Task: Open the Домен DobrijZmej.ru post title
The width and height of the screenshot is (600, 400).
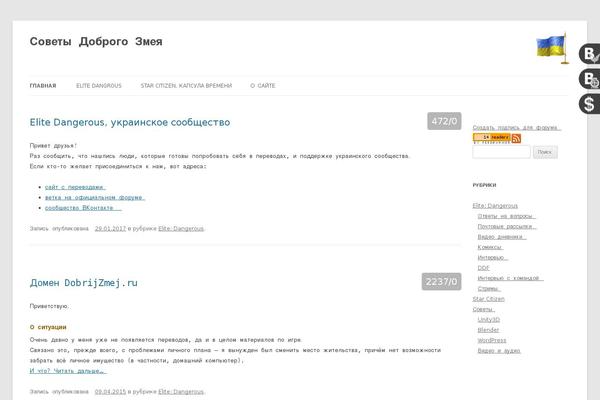Action: coord(83,283)
